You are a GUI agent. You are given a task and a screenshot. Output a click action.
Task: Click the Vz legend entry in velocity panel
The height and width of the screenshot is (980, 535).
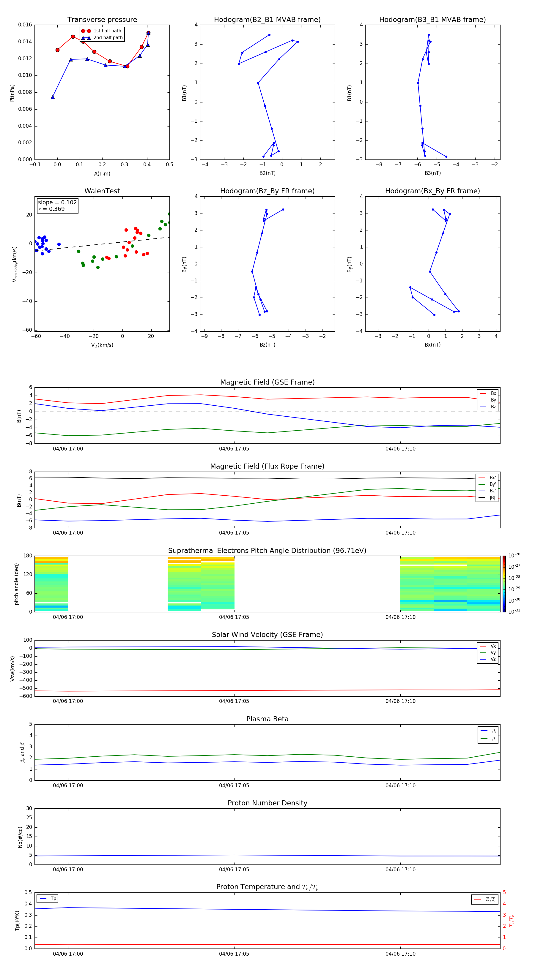[x=488, y=659]
